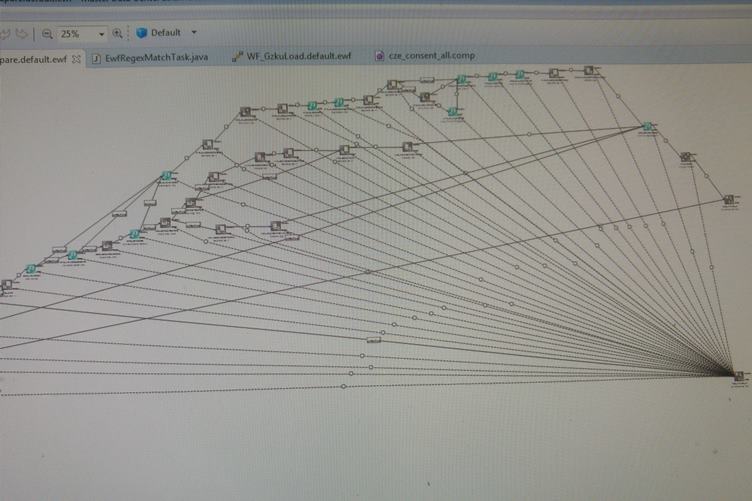Select the blue node where two long solid lines meet

647,127
